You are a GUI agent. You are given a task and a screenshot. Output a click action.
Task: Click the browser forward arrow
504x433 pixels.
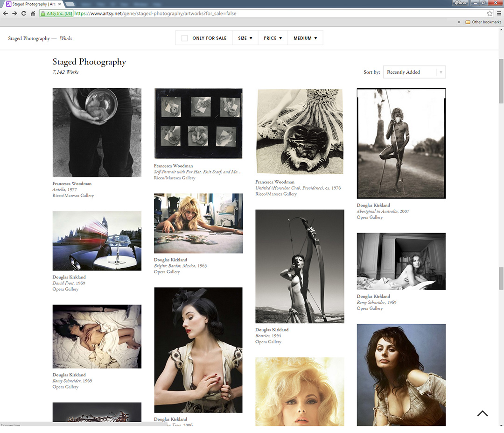pos(14,14)
